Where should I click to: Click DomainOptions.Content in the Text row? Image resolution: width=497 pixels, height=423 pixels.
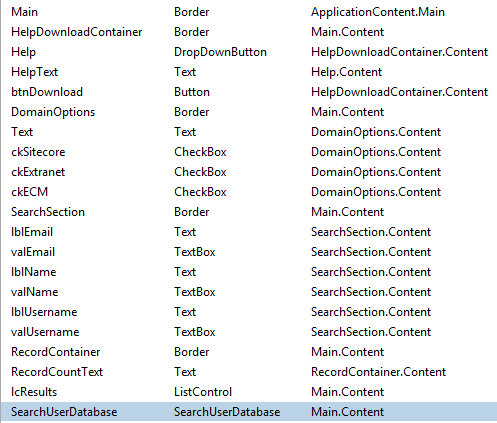[376, 132]
